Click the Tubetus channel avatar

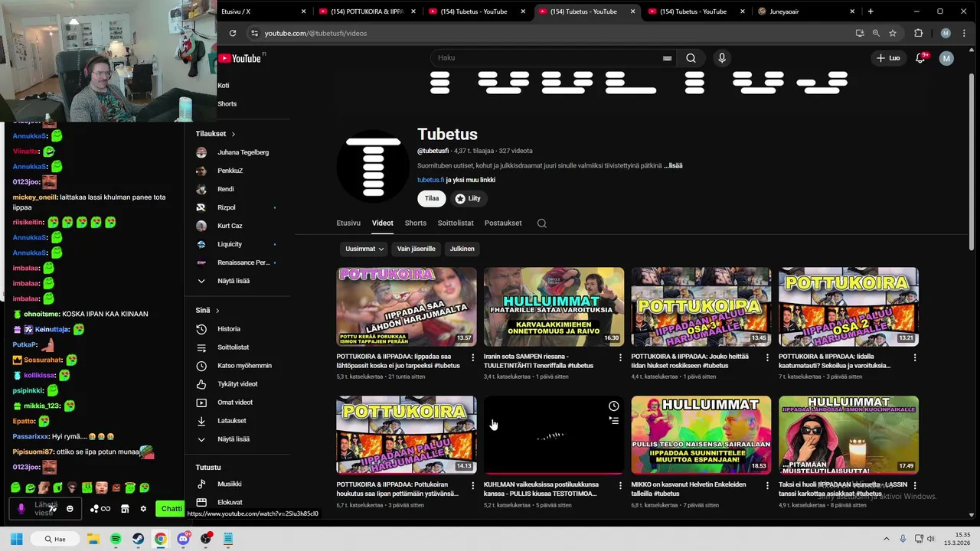373,166
